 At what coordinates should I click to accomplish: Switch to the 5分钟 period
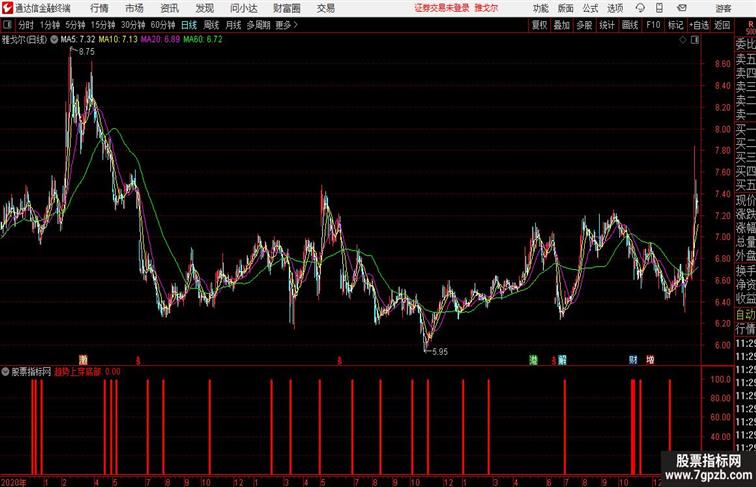point(75,25)
